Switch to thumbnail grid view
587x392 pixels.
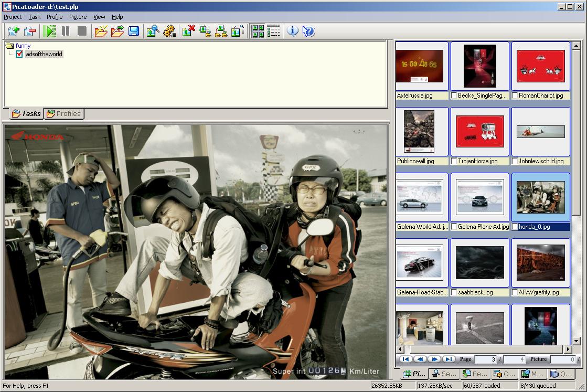coord(258,31)
